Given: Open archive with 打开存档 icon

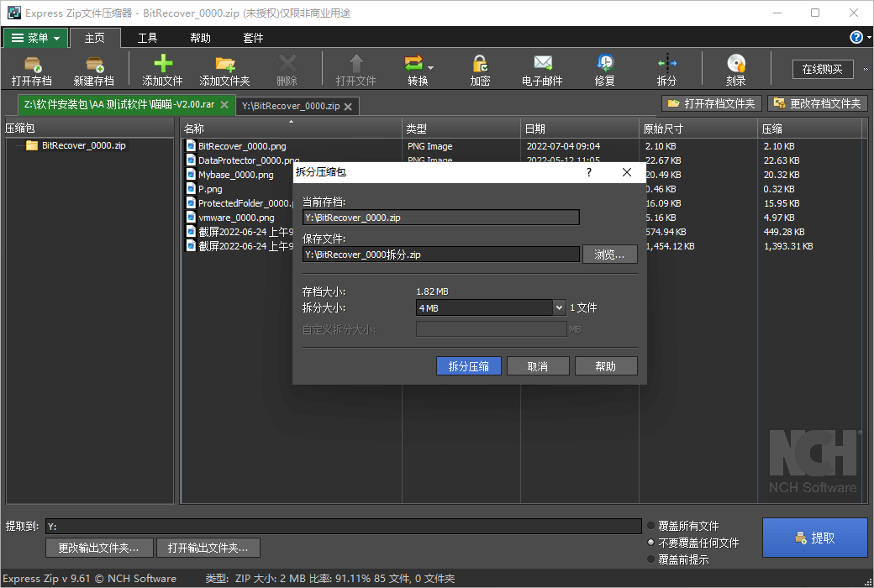Looking at the screenshot, I should click(x=32, y=71).
